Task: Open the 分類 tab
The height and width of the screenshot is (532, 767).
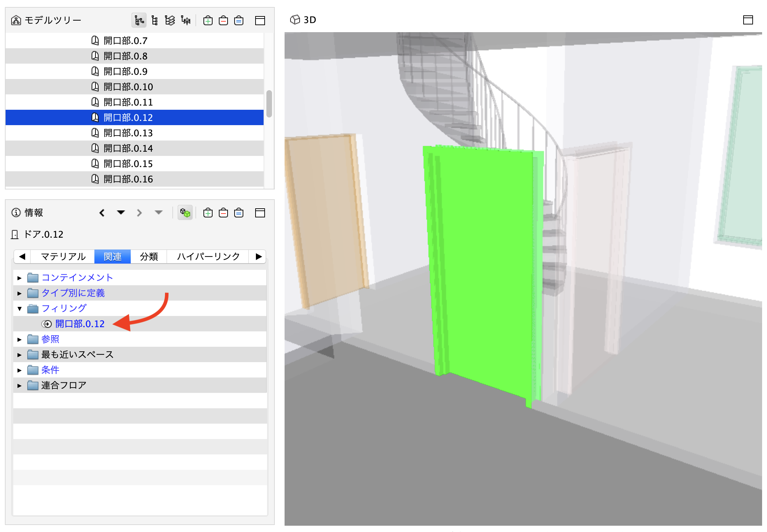Action: point(149,257)
